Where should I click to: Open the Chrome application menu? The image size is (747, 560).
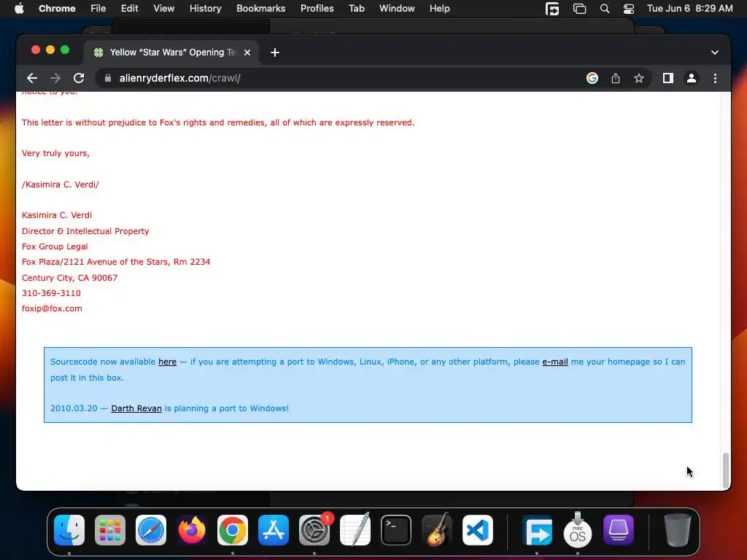(x=57, y=9)
